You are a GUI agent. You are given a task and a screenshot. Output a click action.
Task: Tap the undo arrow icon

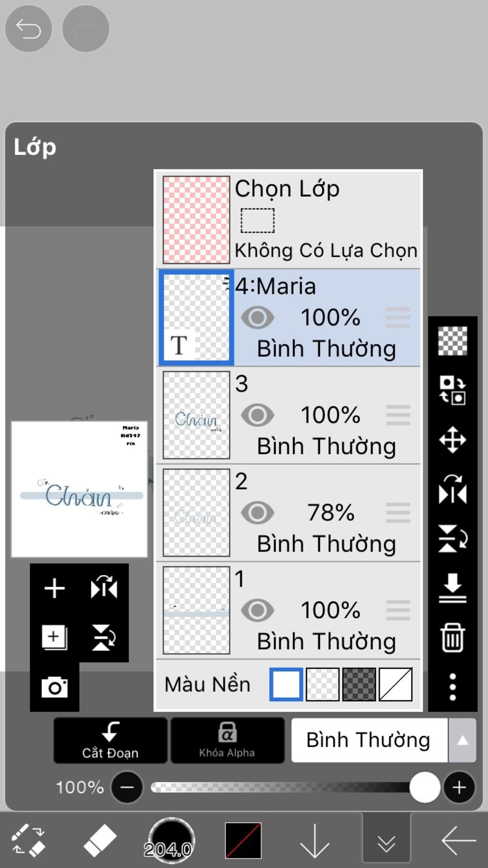pyautogui.click(x=29, y=29)
